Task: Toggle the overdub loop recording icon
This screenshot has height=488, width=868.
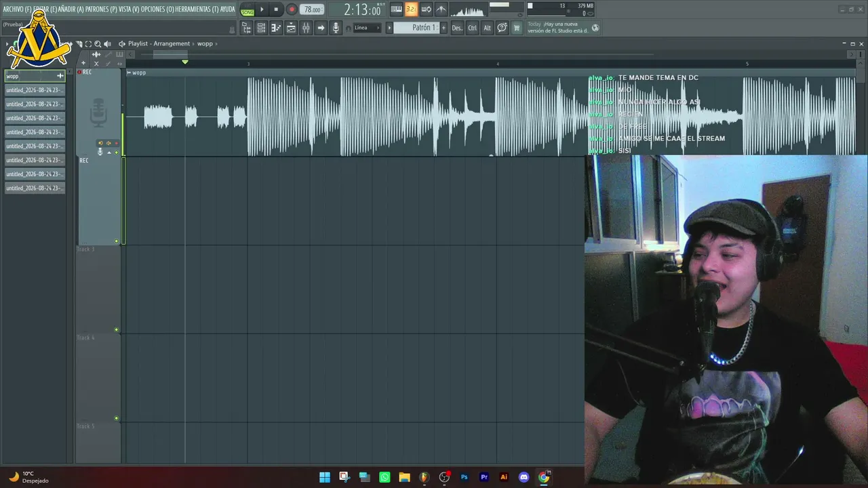Action: (x=426, y=9)
